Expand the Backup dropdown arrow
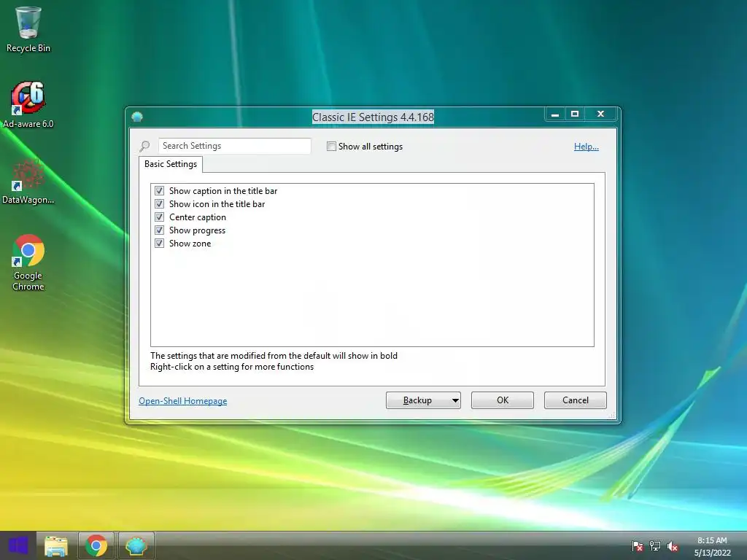747x560 pixels. tap(455, 400)
